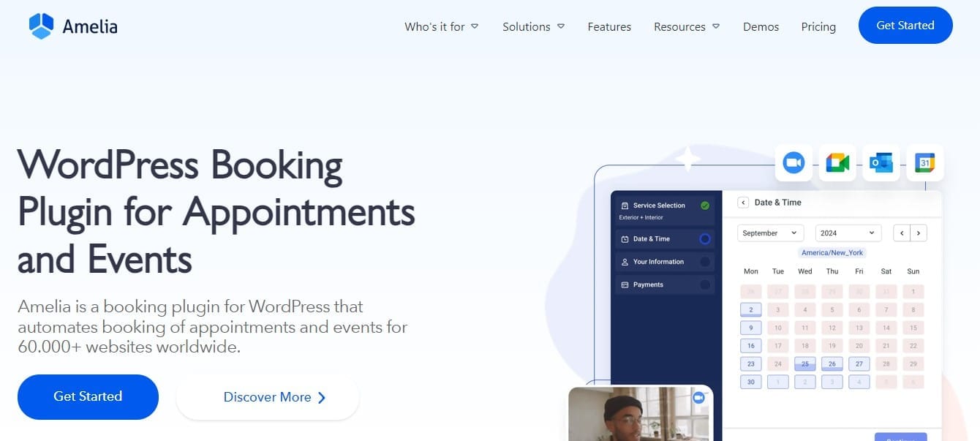Click the Mon column header
This screenshot has height=441, width=980.
(x=751, y=271)
